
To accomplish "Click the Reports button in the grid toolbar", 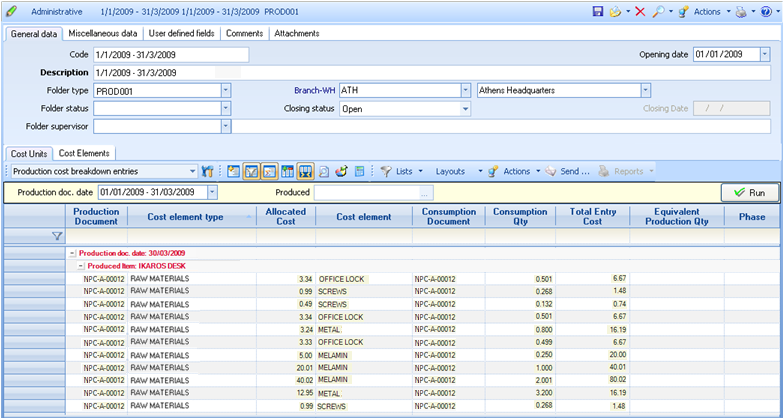I will click(626, 171).
